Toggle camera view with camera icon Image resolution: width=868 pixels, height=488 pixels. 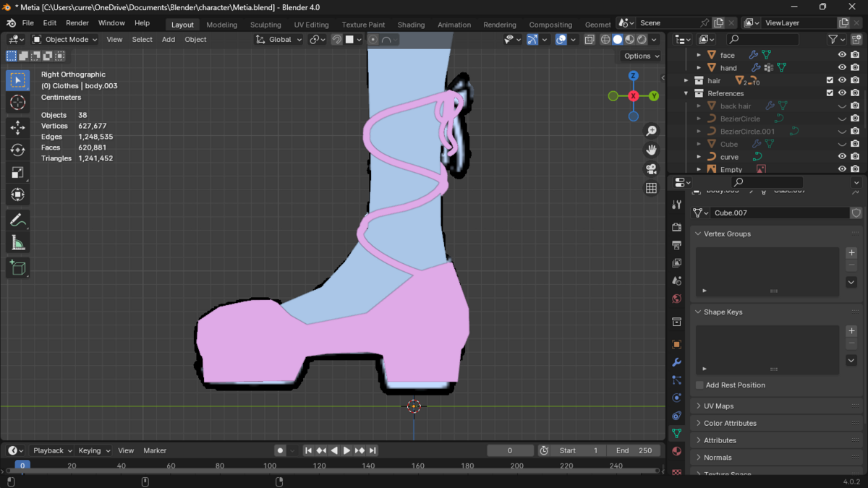[651, 169]
